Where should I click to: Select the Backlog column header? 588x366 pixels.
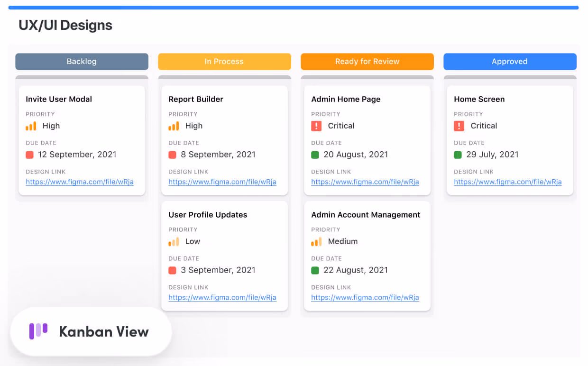82,62
